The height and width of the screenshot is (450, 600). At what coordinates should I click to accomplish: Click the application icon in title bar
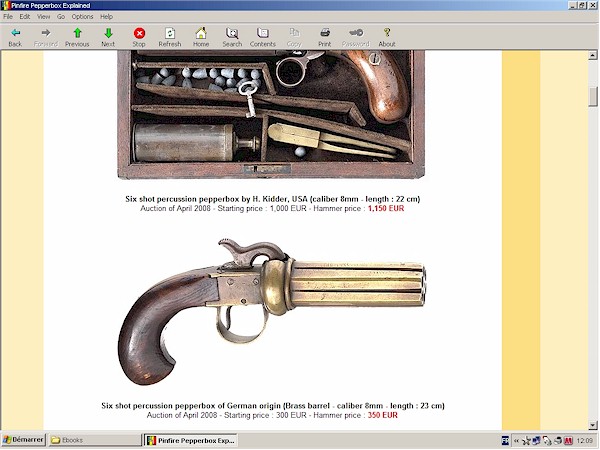(x=6, y=5)
